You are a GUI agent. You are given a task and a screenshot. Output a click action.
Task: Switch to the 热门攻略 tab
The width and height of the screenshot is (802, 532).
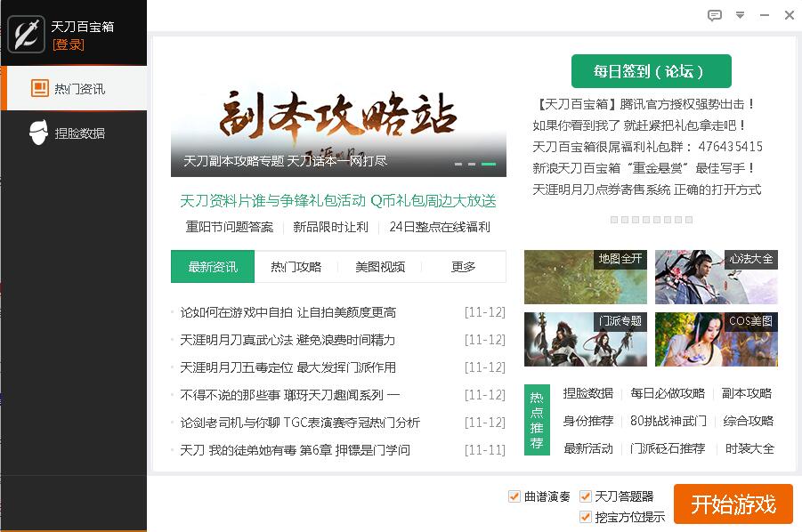point(297,266)
